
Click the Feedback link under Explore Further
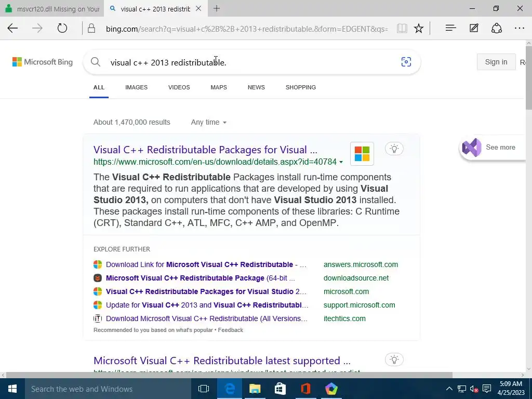[x=230, y=330]
